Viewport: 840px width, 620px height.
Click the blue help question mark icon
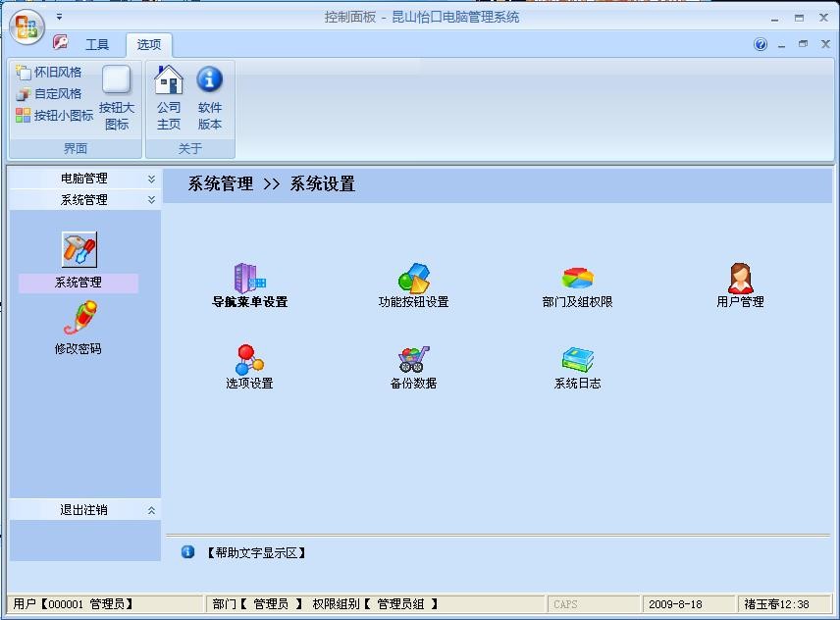point(761,44)
